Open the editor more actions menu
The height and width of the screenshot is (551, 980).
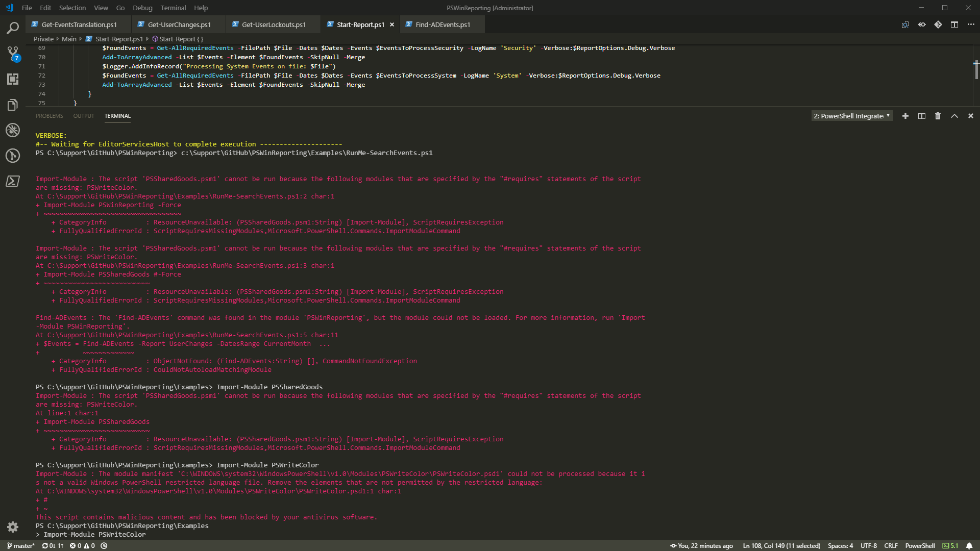coord(971,24)
